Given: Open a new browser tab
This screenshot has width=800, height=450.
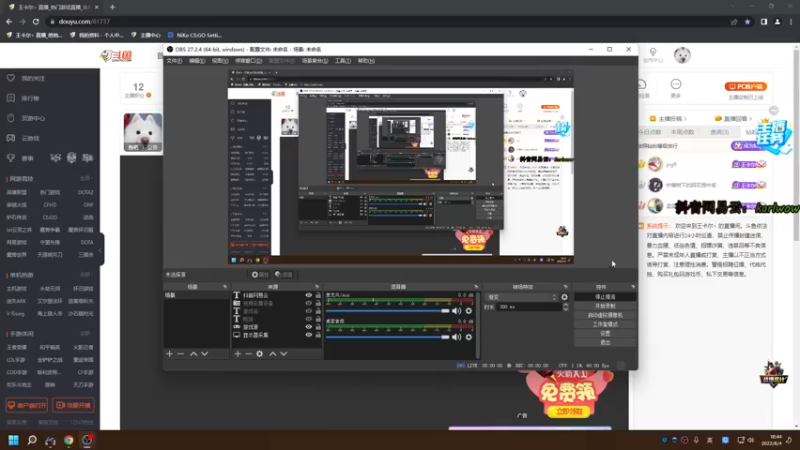Looking at the screenshot, I should (x=112, y=7).
